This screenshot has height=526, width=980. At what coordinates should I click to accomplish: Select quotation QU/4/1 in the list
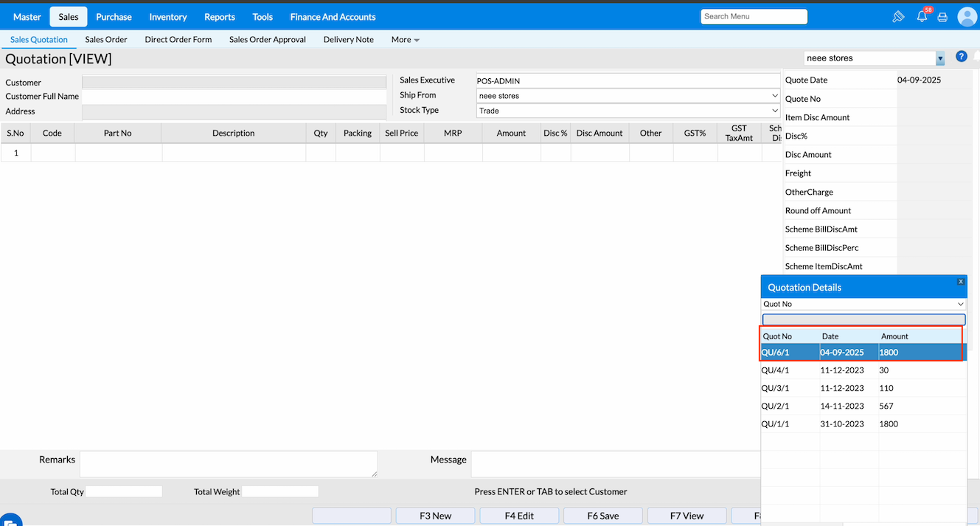point(775,370)
